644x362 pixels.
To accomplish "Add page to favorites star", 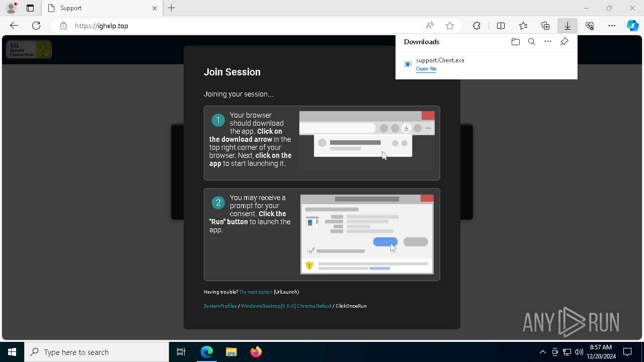I will [450, 26].
